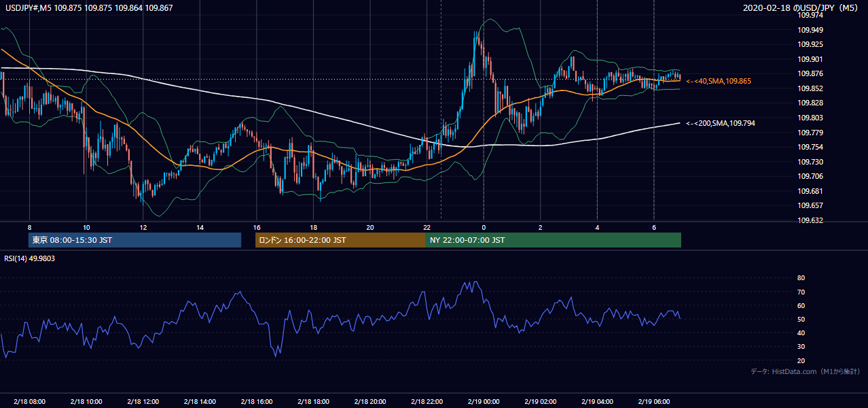Click the '2/19 04:00' date label
The width and height of the screenshot is (868, 408).
597,401
